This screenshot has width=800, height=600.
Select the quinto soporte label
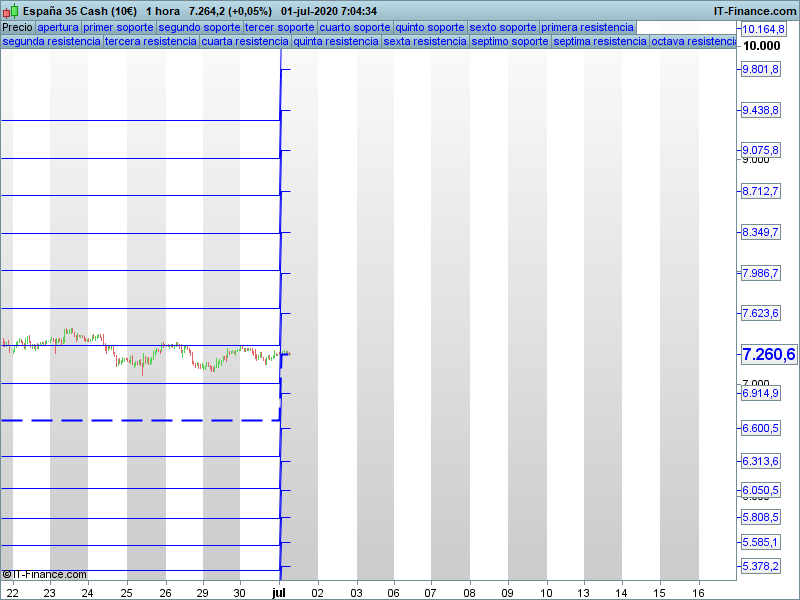point(430,27)
